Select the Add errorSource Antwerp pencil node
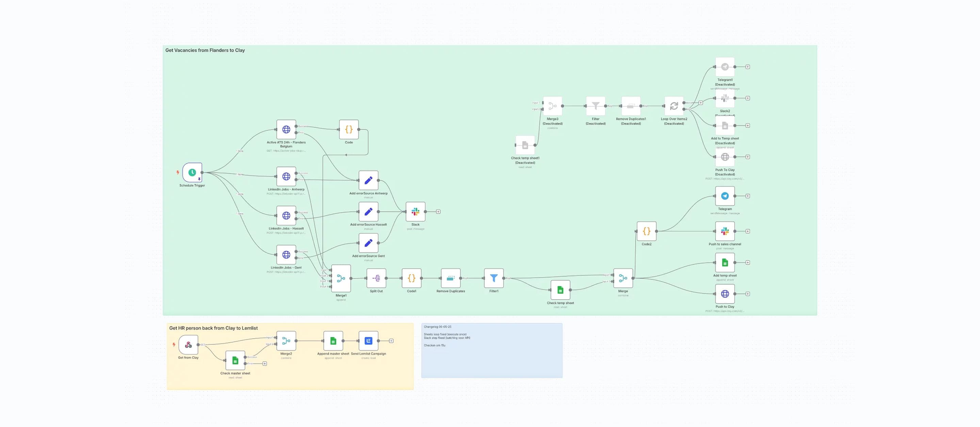 368,180
